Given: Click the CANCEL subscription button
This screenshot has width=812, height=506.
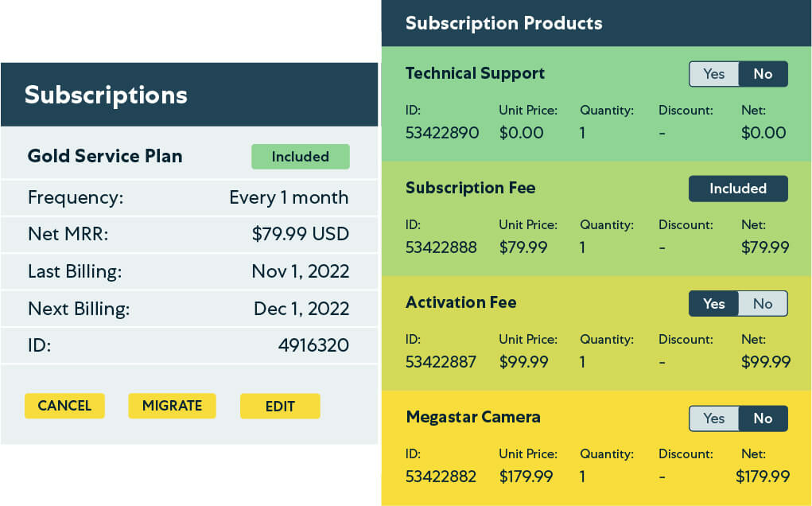Looking at the screenshot, I should (64, 406).
